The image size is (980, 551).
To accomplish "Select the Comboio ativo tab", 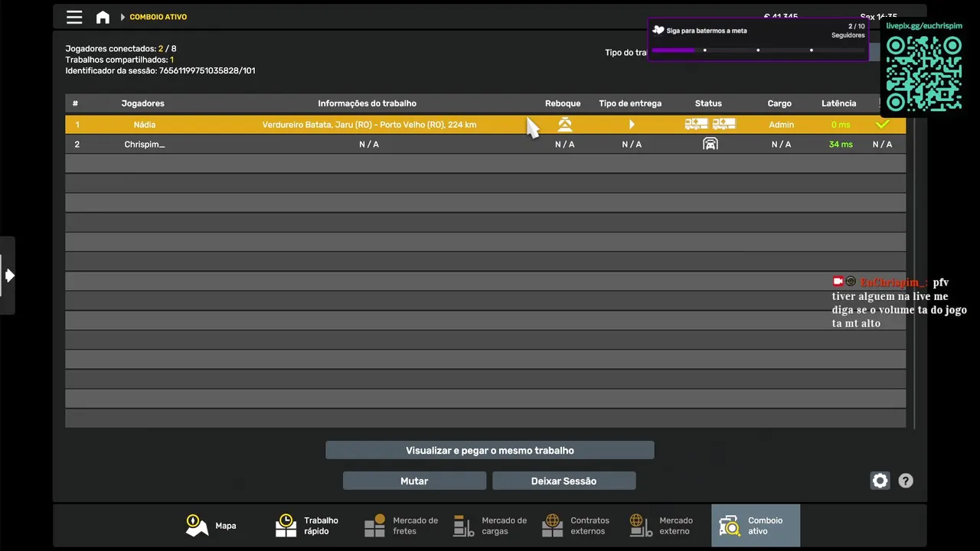I will pyautogui.click(x=756, y=526).
